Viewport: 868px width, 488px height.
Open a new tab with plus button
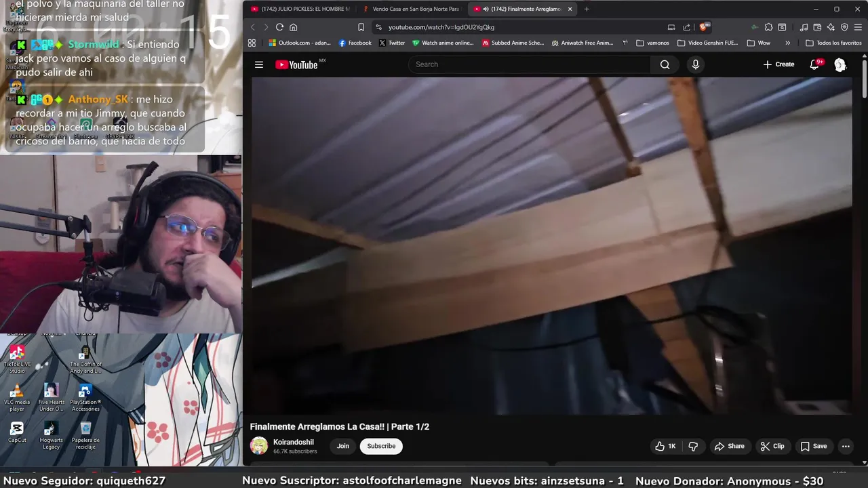(x=587, y=9)
